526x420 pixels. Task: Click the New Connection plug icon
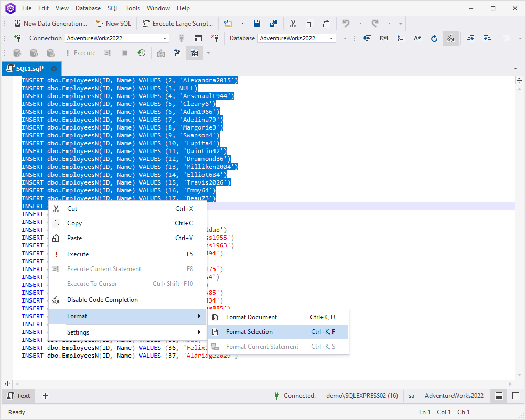[18, 38]
